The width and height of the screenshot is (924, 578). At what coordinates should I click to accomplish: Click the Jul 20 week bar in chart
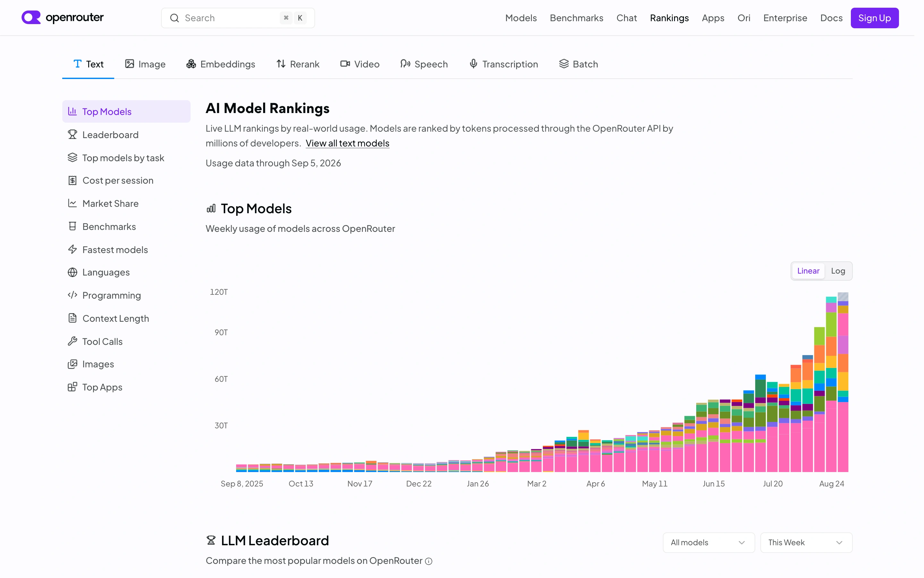(x=772, y=427)
